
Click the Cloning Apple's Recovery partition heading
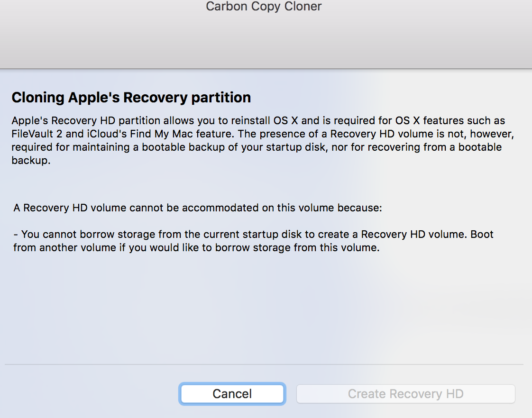click(x=131, y=98)
